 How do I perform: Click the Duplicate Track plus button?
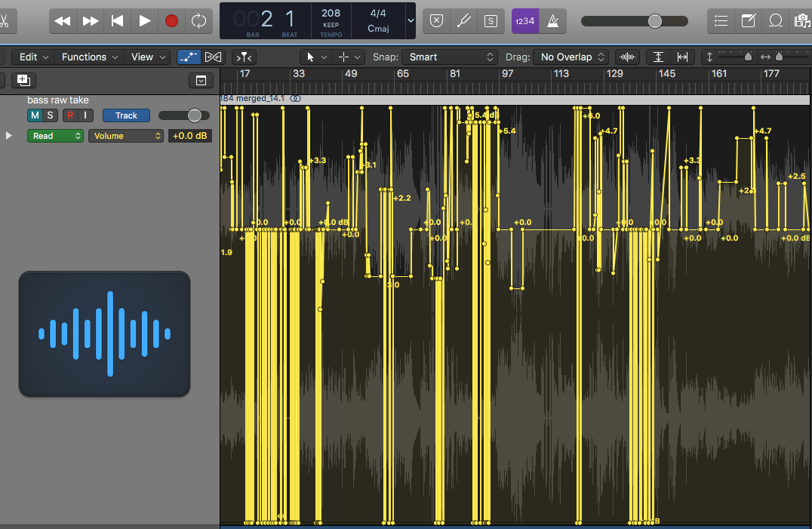click(x=23, y=80)
